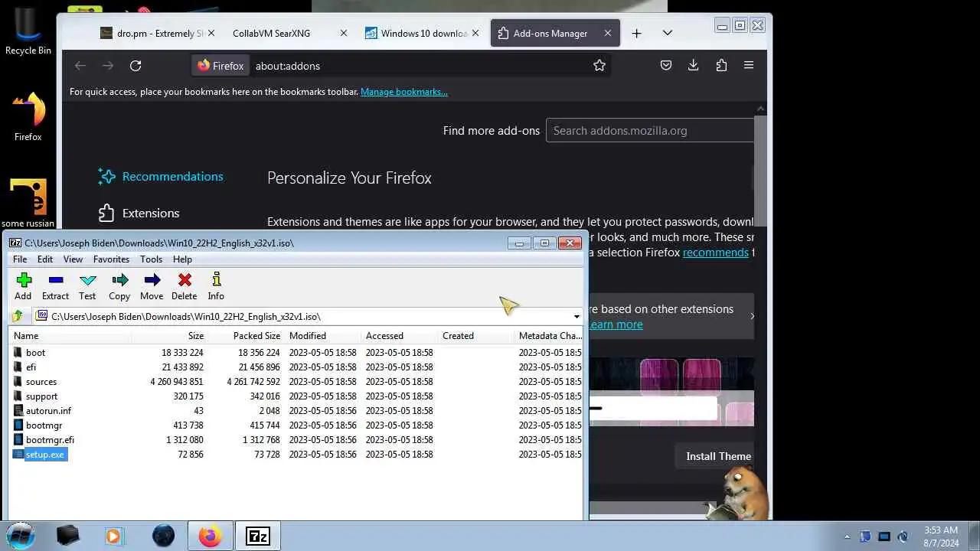Select the support folder icon

[x=18, y=396]
